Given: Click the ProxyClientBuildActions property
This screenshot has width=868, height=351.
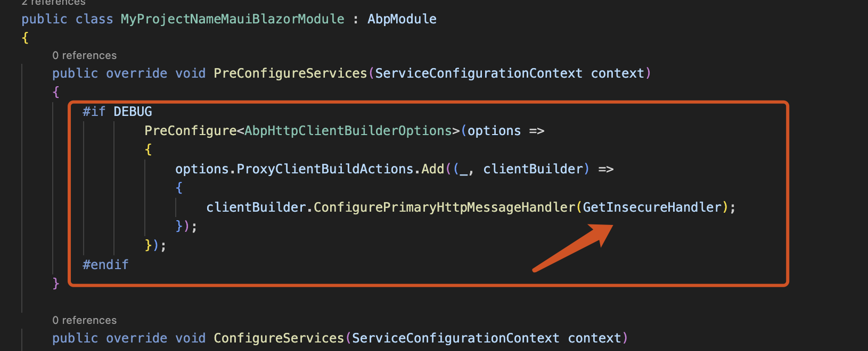Looking at the screenshot, I should 325,169.
